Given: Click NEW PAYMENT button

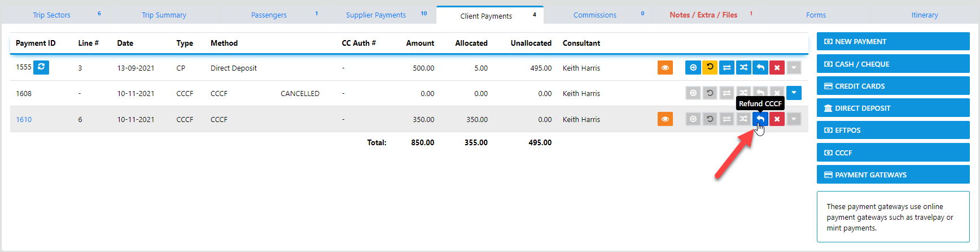Looking at the screenshot, I should click(x=893, y=41).
